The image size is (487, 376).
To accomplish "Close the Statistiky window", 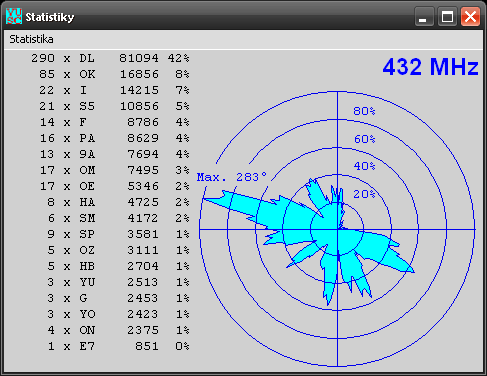I will [x=470, y=16].
